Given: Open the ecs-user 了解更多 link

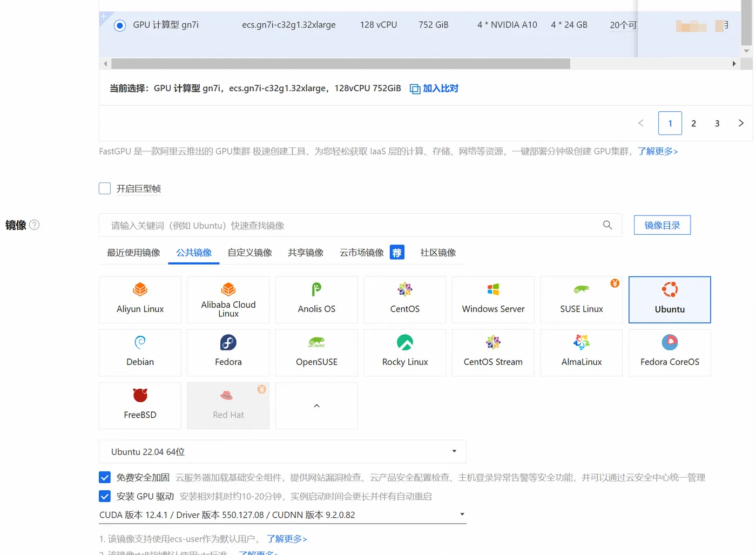Looking at the screenshot, I should (x=287, y=539).
